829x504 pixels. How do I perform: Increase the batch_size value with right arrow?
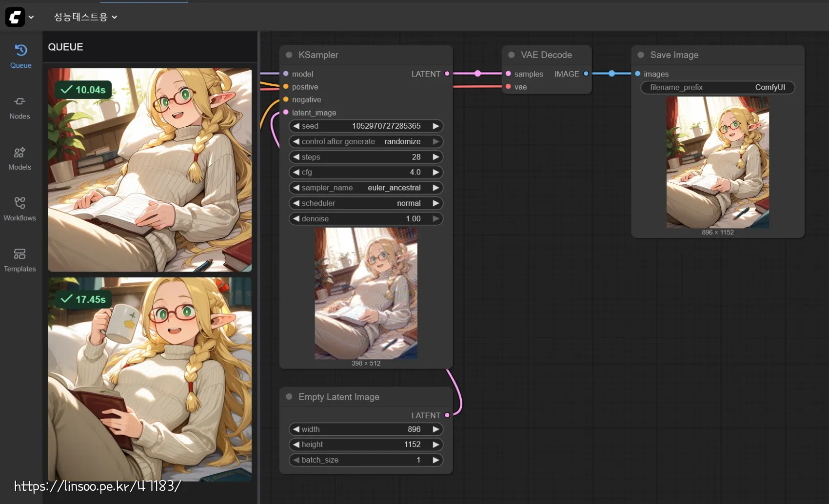point(436,460)
